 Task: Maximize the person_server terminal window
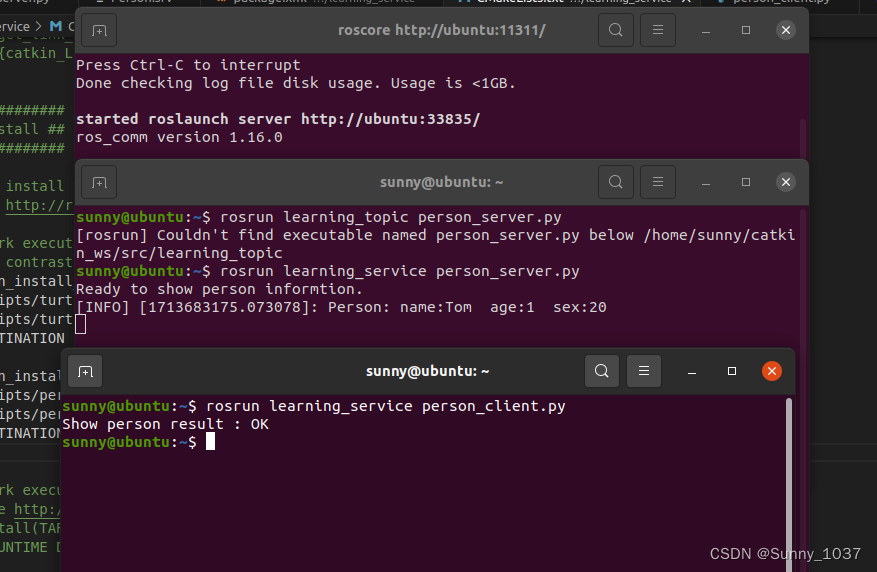tap(746, 182)
